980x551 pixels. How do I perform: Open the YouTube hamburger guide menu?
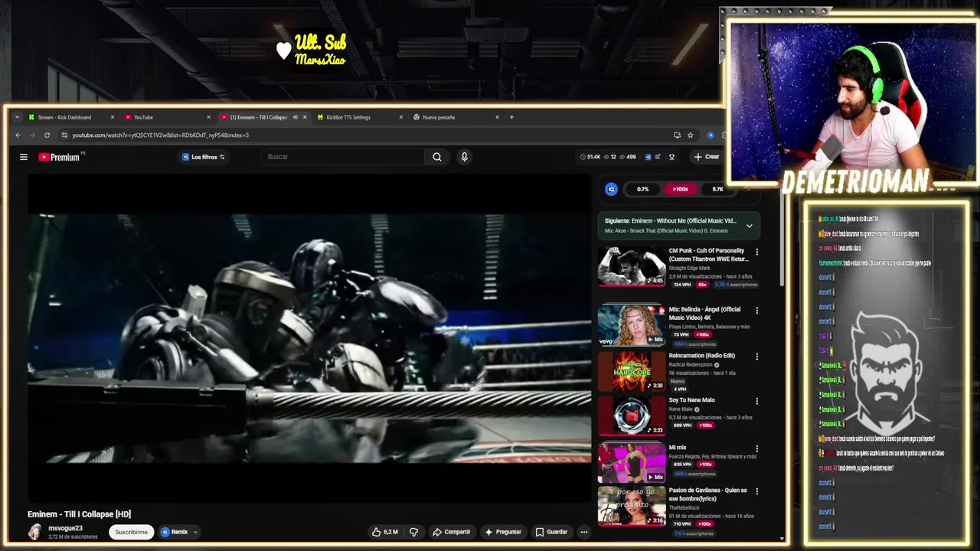pyautogui.click(x=24, y=157)
